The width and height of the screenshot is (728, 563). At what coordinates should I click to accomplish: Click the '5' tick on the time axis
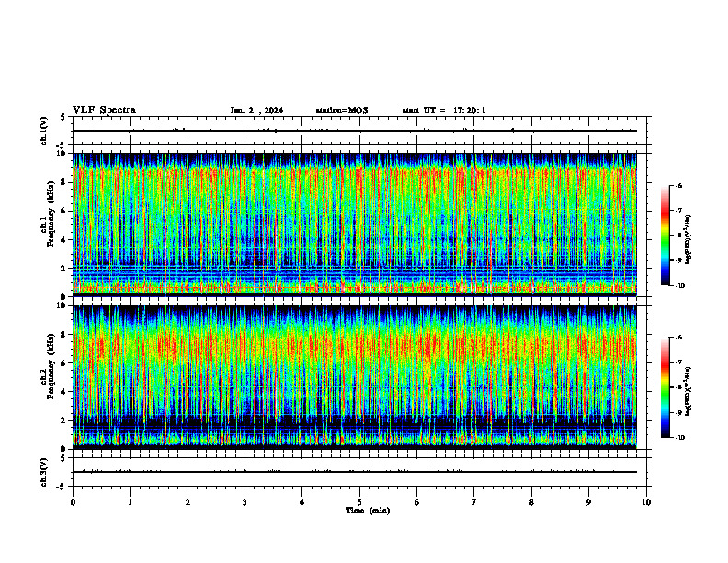[359, 502]
